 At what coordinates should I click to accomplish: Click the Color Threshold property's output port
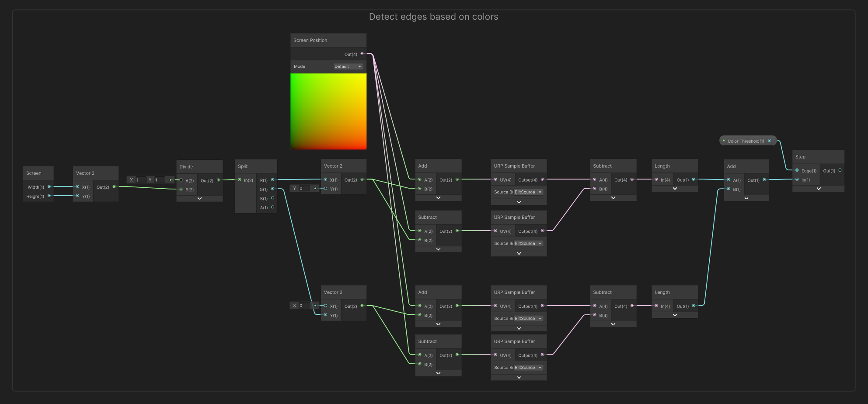click(770, 140)
